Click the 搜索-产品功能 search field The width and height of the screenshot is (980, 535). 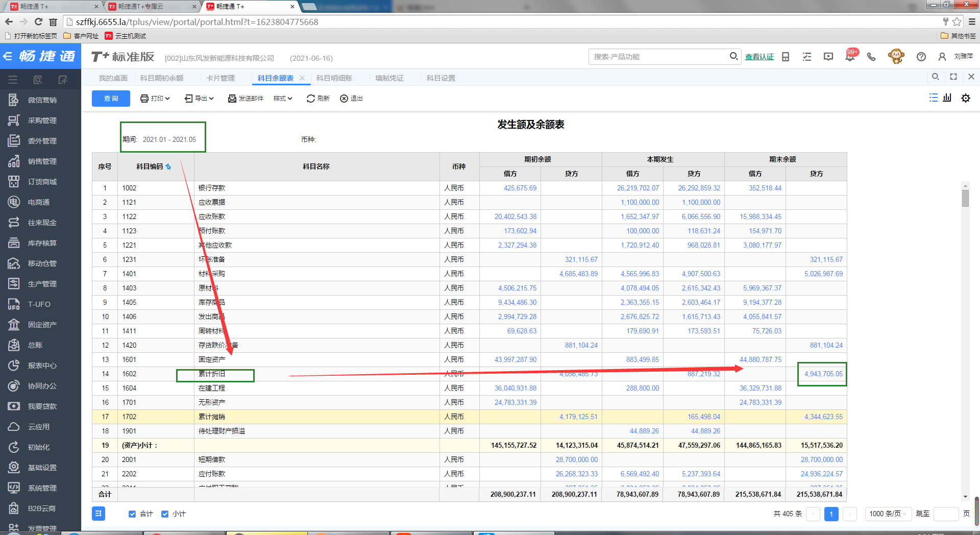point(658,57)
